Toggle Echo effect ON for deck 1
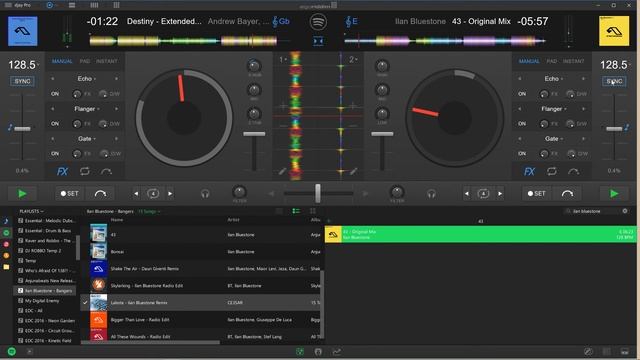 pyautogui.click(x=55, y=94)
